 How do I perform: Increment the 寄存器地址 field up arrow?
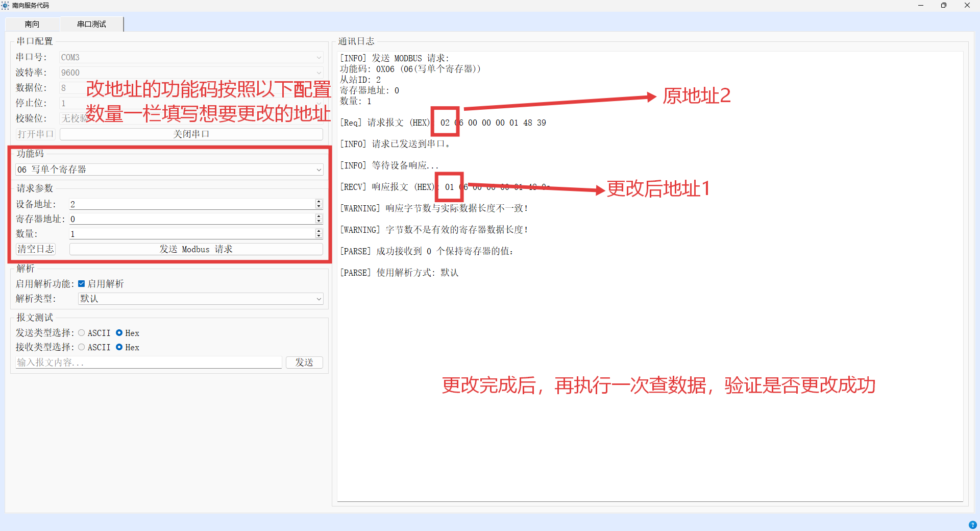click(318, 216)
